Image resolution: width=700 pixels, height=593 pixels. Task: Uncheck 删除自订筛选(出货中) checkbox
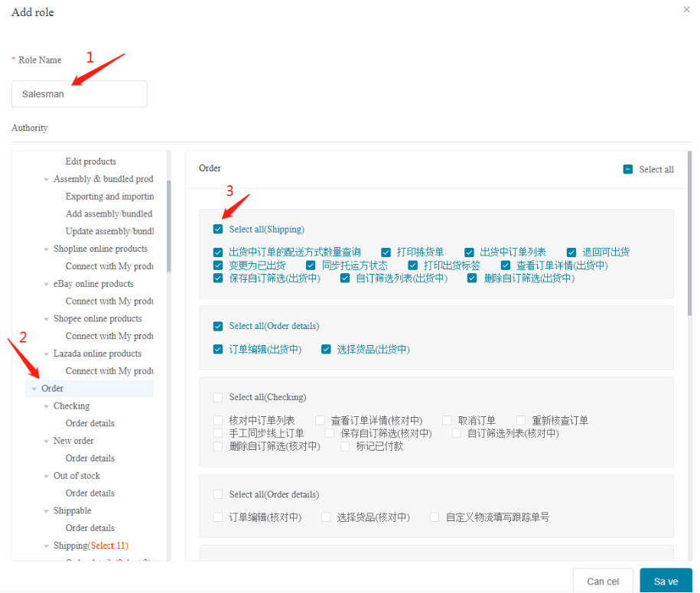point(472,279)
